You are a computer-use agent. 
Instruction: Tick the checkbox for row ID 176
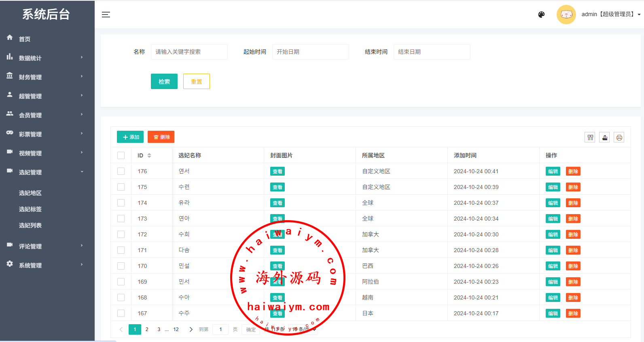pyautogui.click(x=121, y=171)
